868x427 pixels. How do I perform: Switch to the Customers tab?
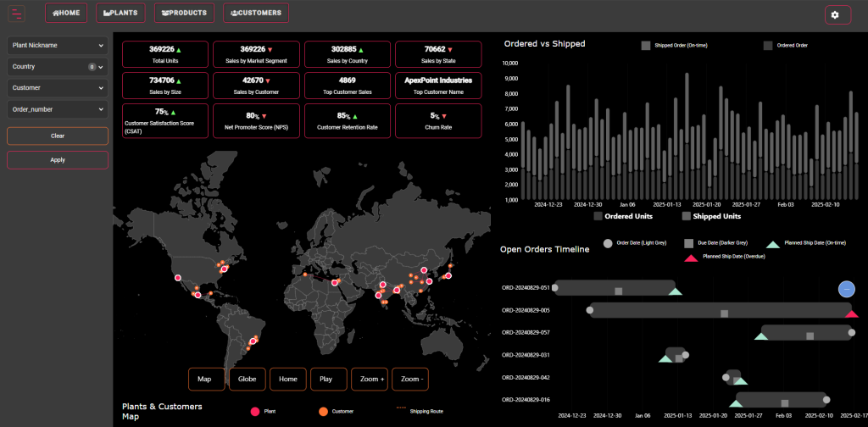pyautogui.click(x=255, y=13)
